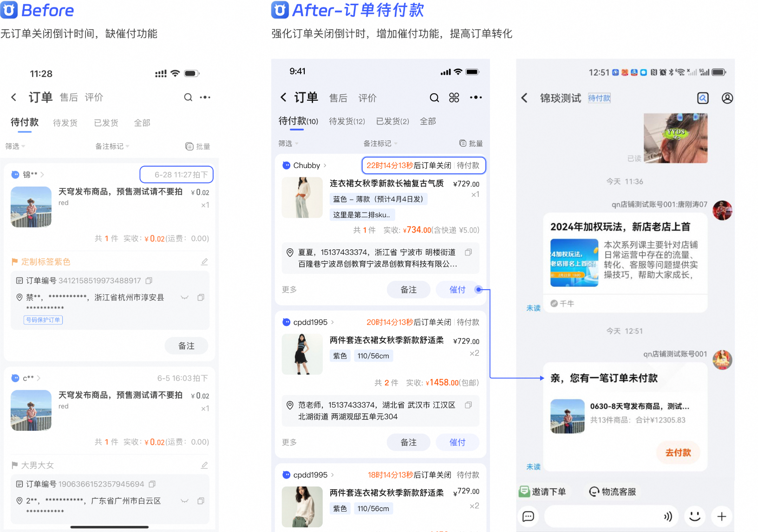The width and height of the screenshot is (758, 532).
Task: Tap 待付款 status tag beside 锦琰测试
Action: coord(599,98)
